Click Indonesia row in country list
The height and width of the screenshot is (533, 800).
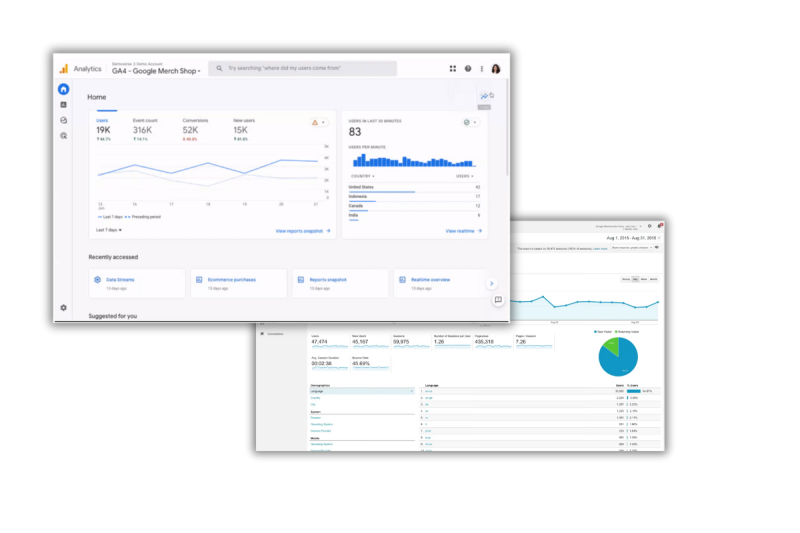pos(414,197)
